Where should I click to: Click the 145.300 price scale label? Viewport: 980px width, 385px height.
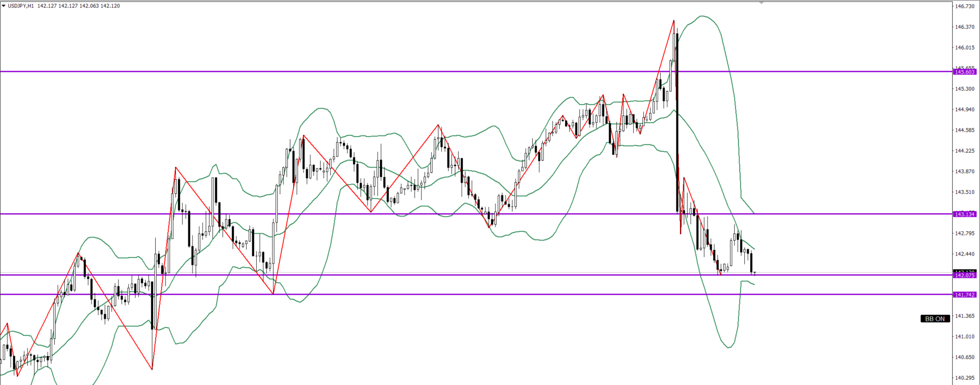coord(965,88)
